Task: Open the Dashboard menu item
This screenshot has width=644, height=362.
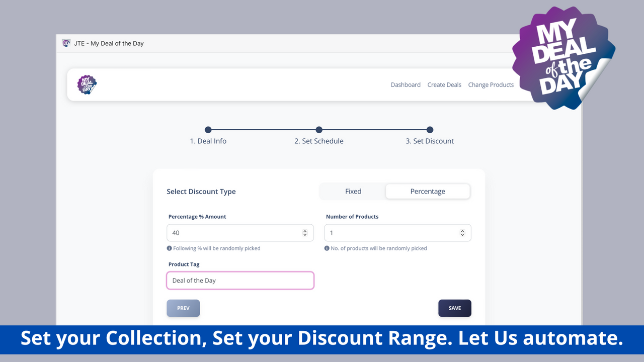Action: point(406,85)
